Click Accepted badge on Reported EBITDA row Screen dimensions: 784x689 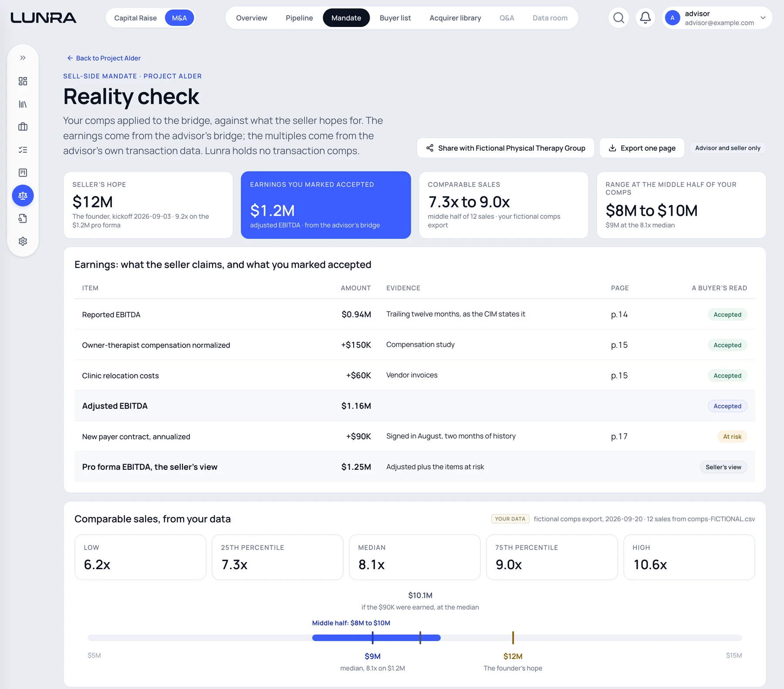(x=727, y=315)
